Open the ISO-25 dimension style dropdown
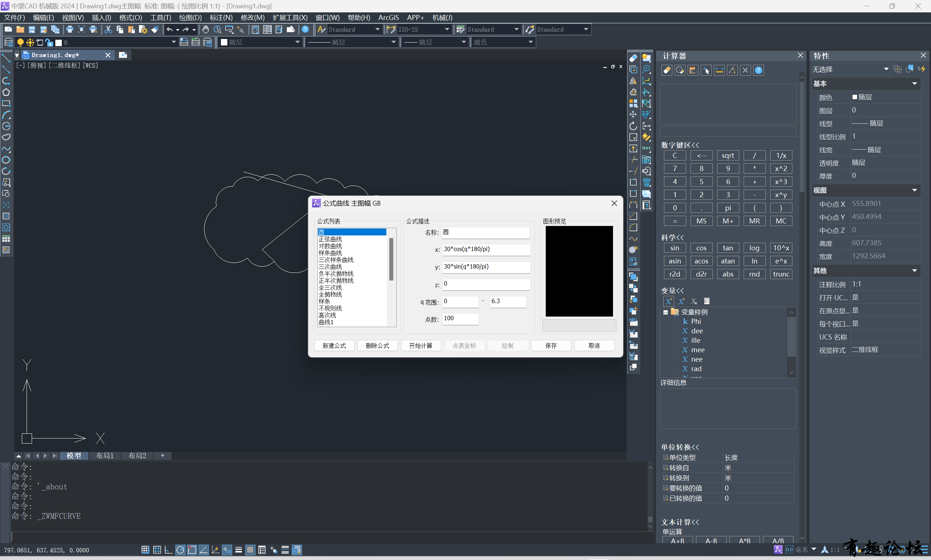 click(447, 29)
